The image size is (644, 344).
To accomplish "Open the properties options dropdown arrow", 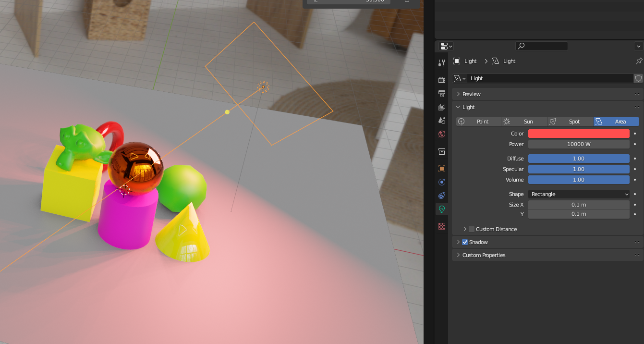I will 639,46.
